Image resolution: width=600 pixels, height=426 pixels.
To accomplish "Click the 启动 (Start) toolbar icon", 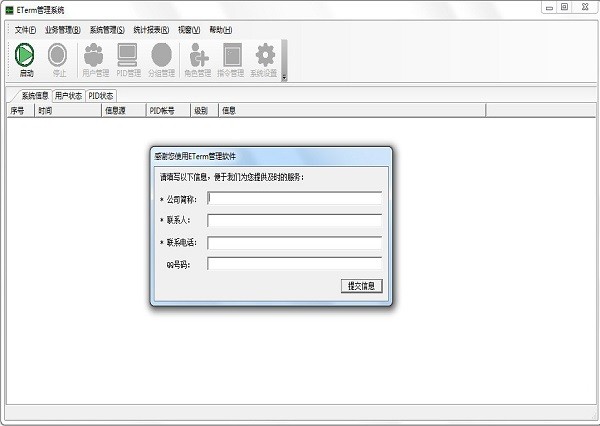I will pos(26,59).
